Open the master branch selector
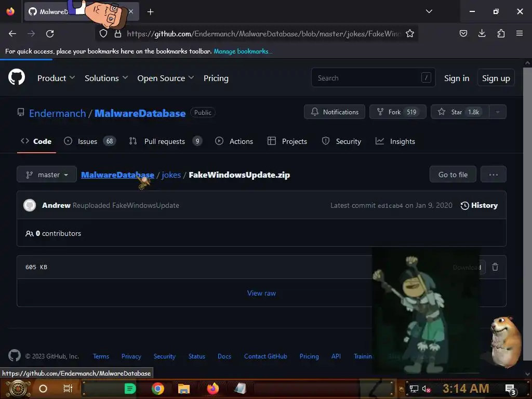 pyautogui.click(x=47, y=175)
